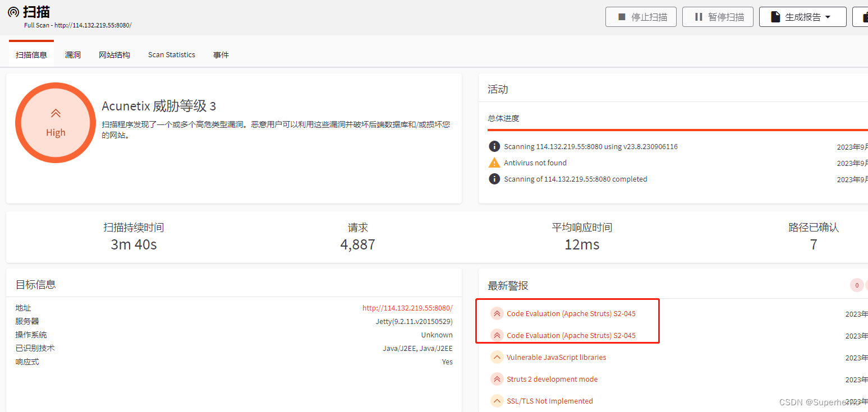Open the 网站结构 tab

click(114, 54)
